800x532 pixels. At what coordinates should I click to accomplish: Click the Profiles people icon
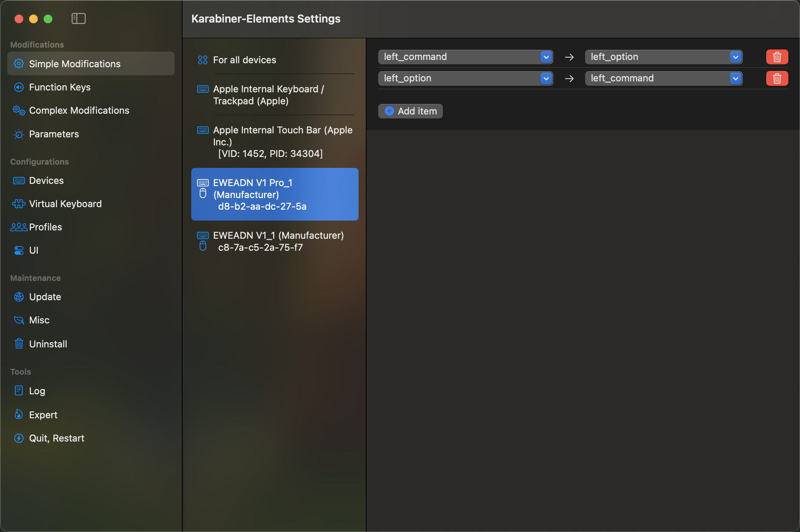[19, 227]
